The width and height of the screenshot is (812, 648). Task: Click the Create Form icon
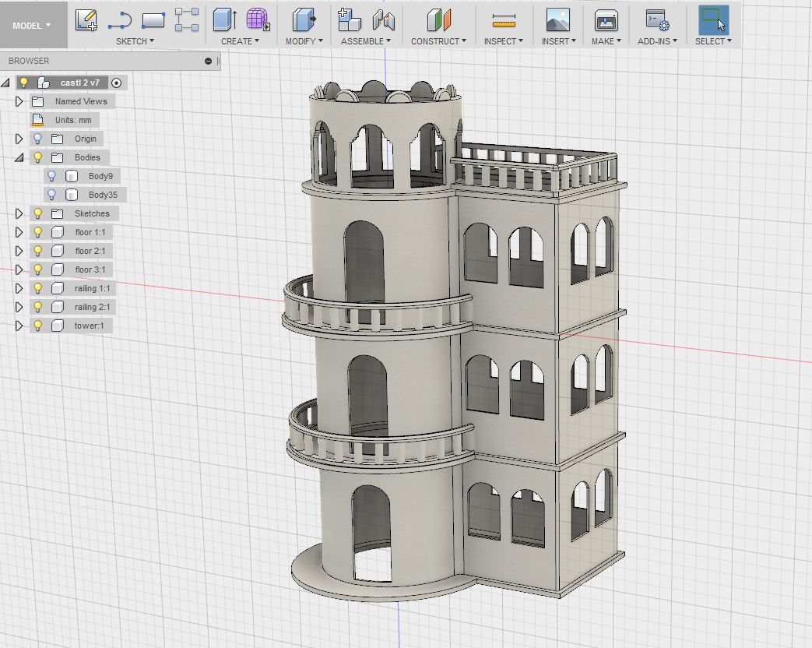click(258, 19)
